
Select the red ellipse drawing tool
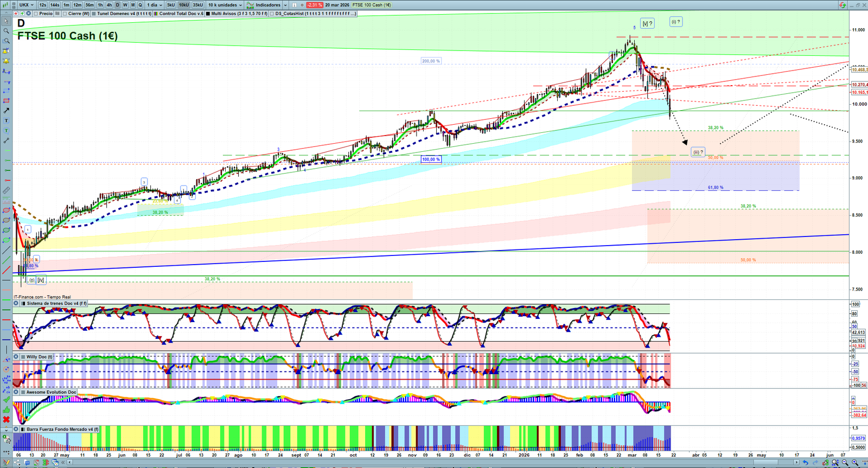6,210
